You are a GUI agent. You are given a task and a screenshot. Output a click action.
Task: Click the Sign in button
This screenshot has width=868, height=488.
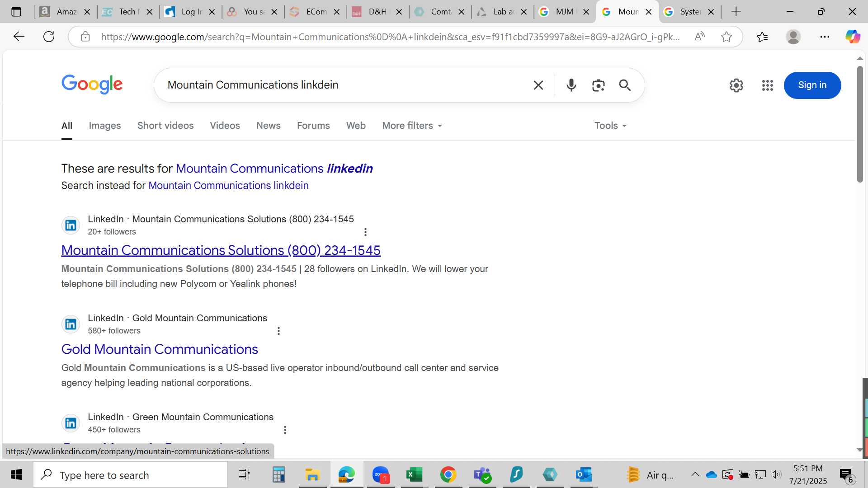812,85
